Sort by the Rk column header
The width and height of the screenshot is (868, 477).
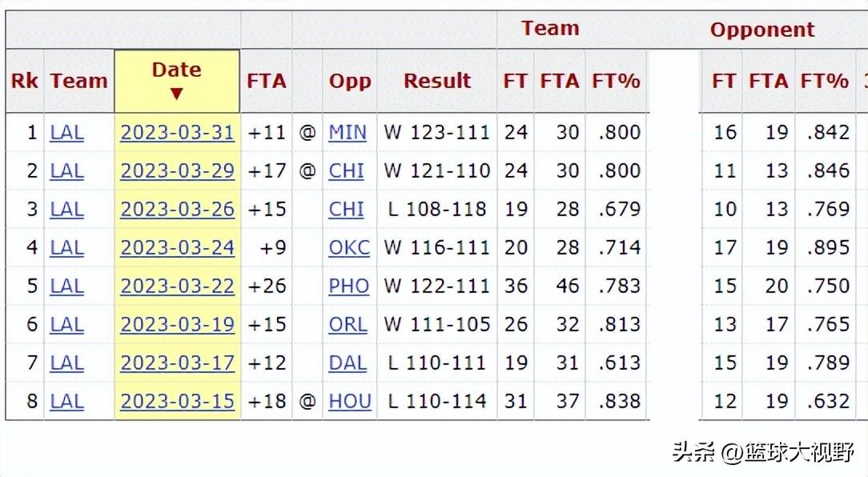tap(24, 81)
